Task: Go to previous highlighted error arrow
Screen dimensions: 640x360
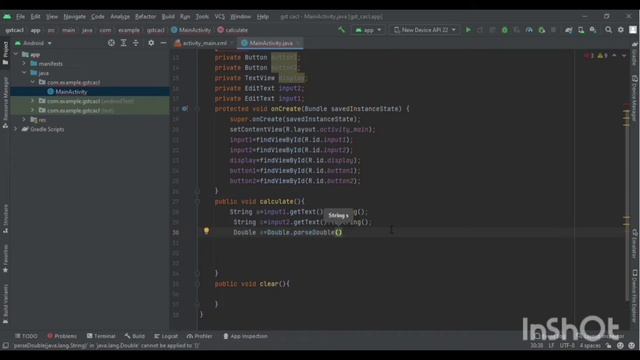Action: (614, 56)
